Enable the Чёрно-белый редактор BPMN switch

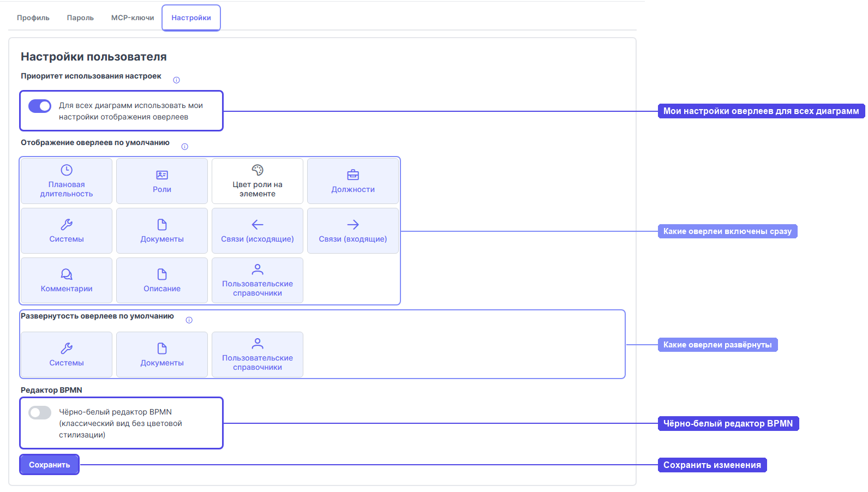40,412
